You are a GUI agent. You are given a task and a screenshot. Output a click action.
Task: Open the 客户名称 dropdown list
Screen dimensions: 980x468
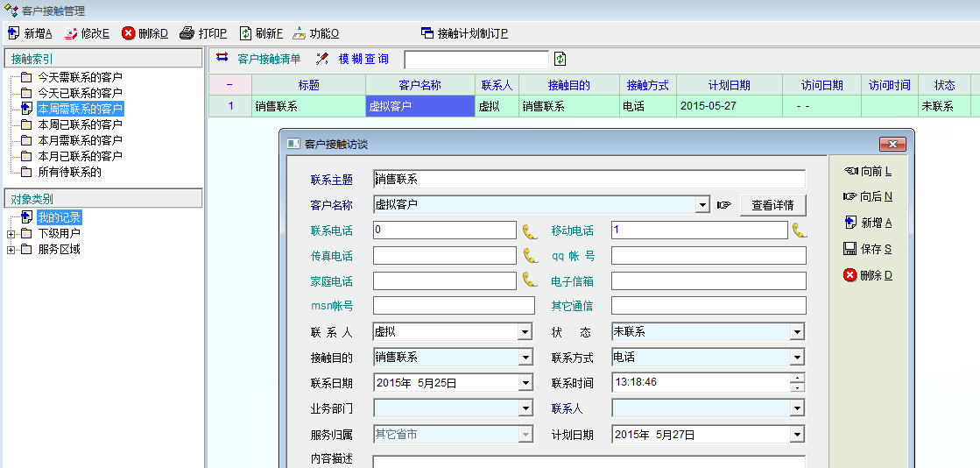tap(702, 205)
